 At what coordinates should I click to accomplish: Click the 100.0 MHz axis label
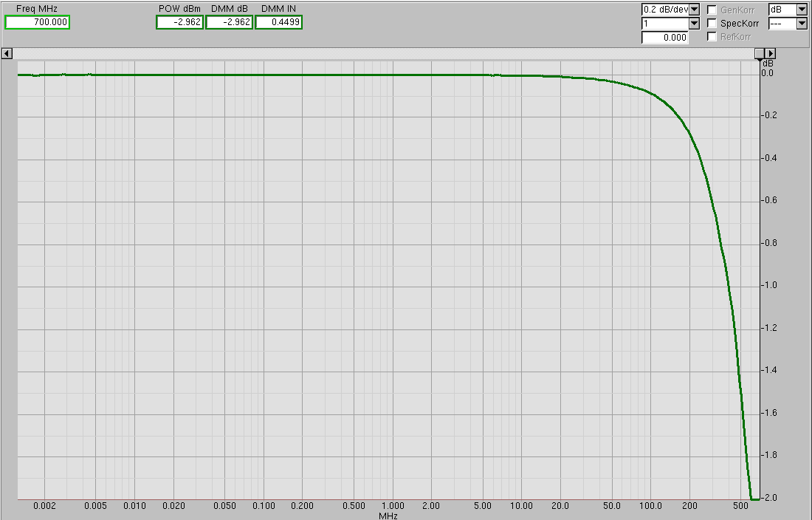pos(650,506)
